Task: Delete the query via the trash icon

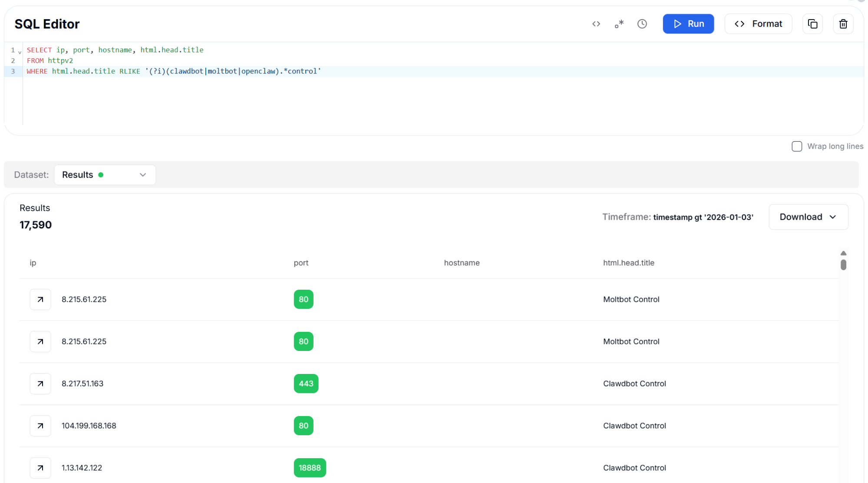Action: tap(843, 24)
